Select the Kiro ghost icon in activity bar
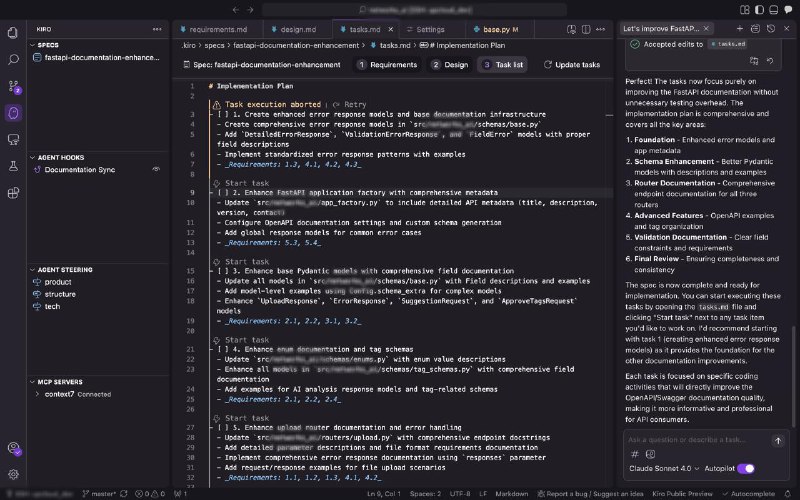 click(x=13, y=113)
